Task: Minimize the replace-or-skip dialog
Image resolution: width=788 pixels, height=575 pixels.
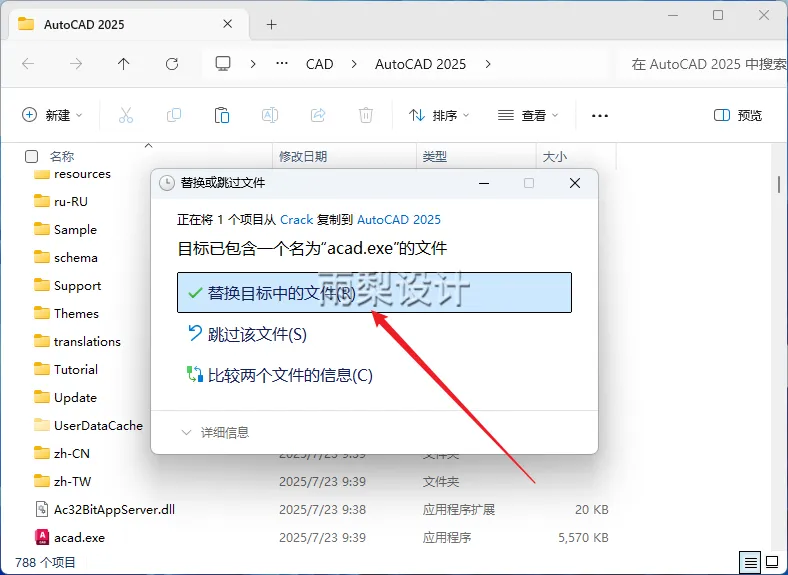Action: click(x=484, y=183)
